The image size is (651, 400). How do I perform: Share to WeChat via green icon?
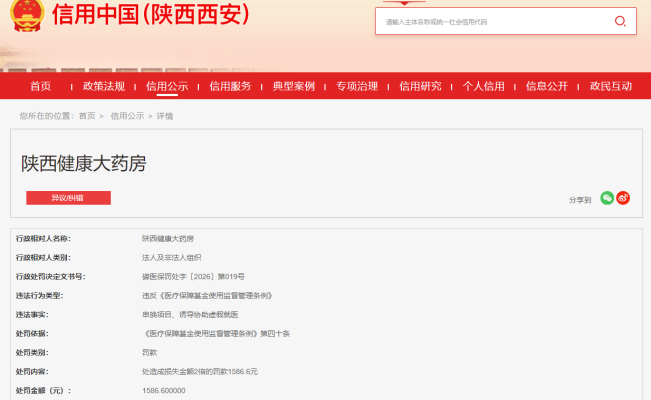pyautogui.click(x=607, y=199)
